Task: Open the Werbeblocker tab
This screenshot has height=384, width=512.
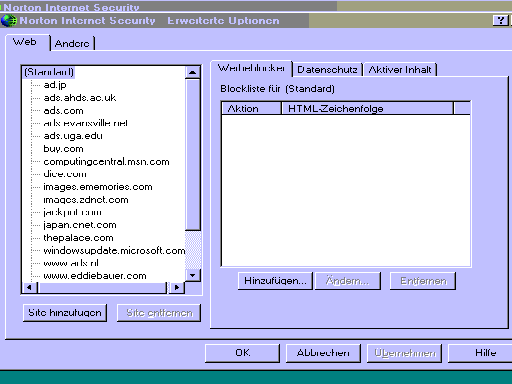Action: pyautogui.click(x=251, y=68)
